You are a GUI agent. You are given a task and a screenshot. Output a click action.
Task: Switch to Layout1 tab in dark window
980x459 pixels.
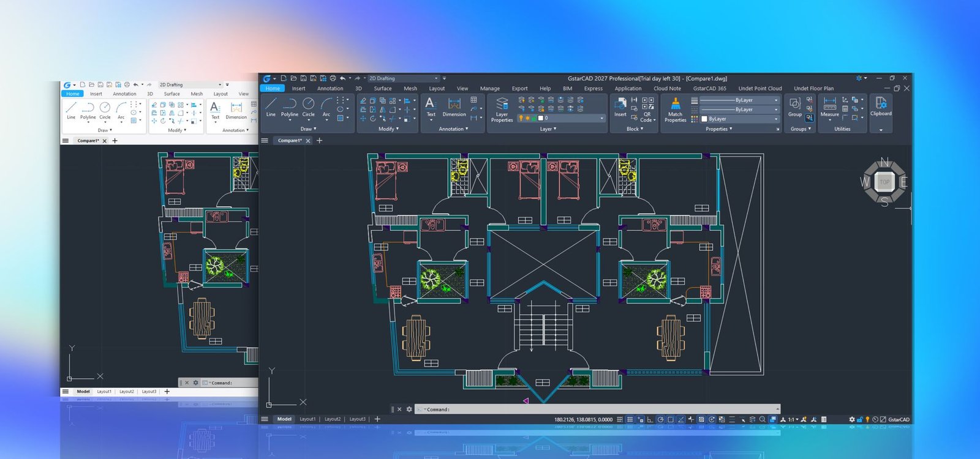click(307, 419)
